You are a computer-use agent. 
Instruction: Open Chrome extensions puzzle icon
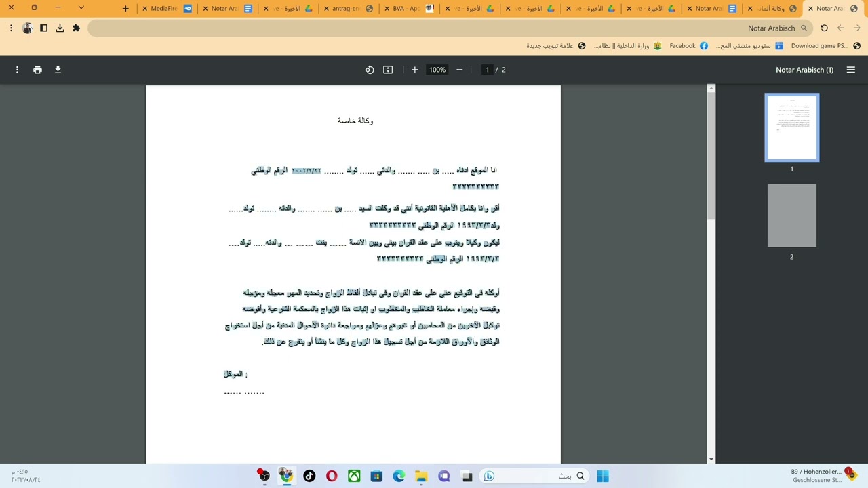(76, 28)
